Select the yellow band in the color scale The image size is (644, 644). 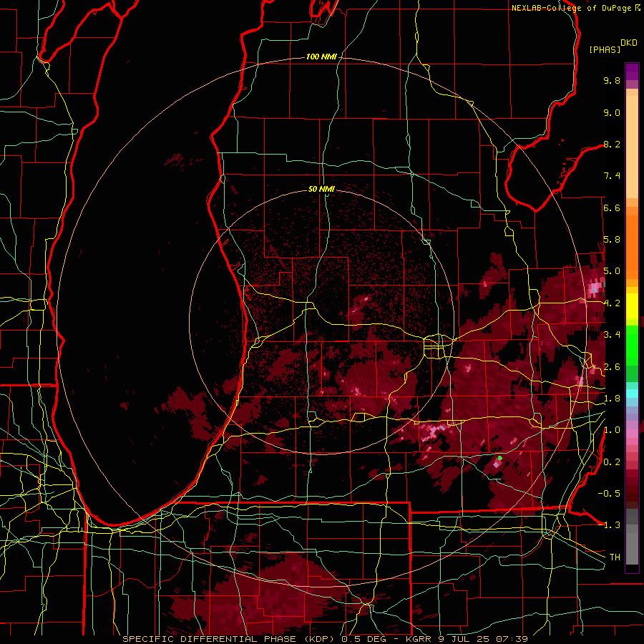(x=632, y=306)
